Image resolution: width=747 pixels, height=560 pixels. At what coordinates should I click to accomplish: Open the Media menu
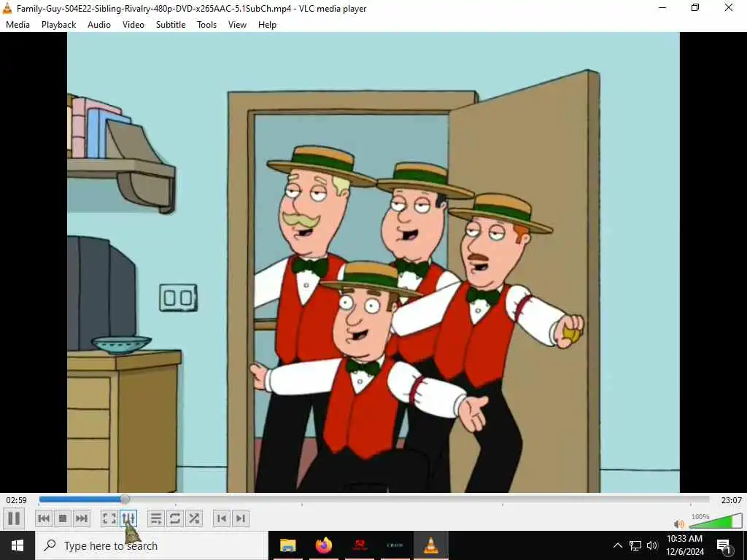[18, 25]
